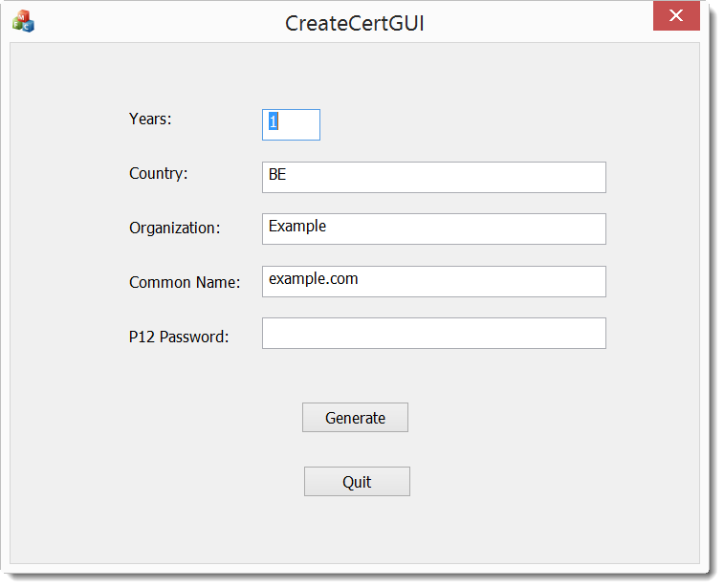Viewport: 724px width, 588px height.
Task: Click the CreateCertGUI window title text
Action: pos(354,23)
